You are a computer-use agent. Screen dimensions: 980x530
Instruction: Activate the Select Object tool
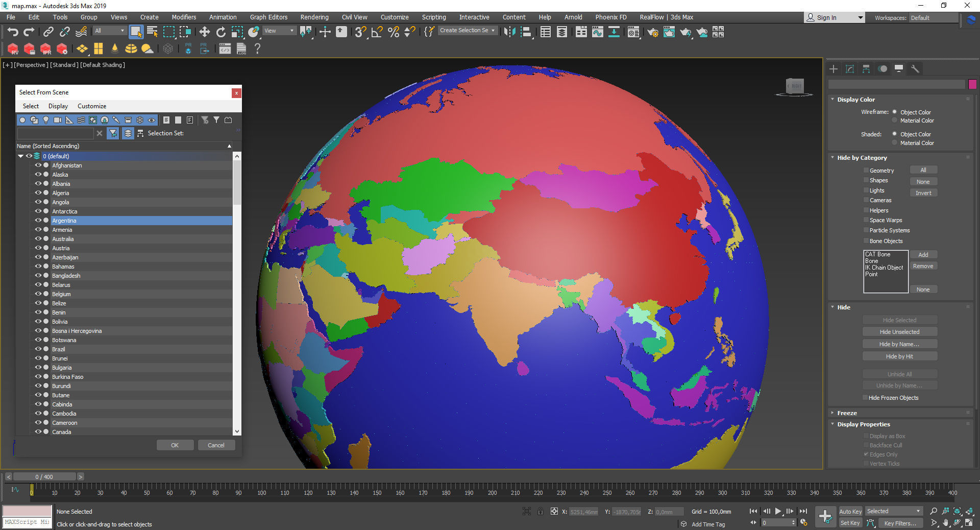pos(136,32)
